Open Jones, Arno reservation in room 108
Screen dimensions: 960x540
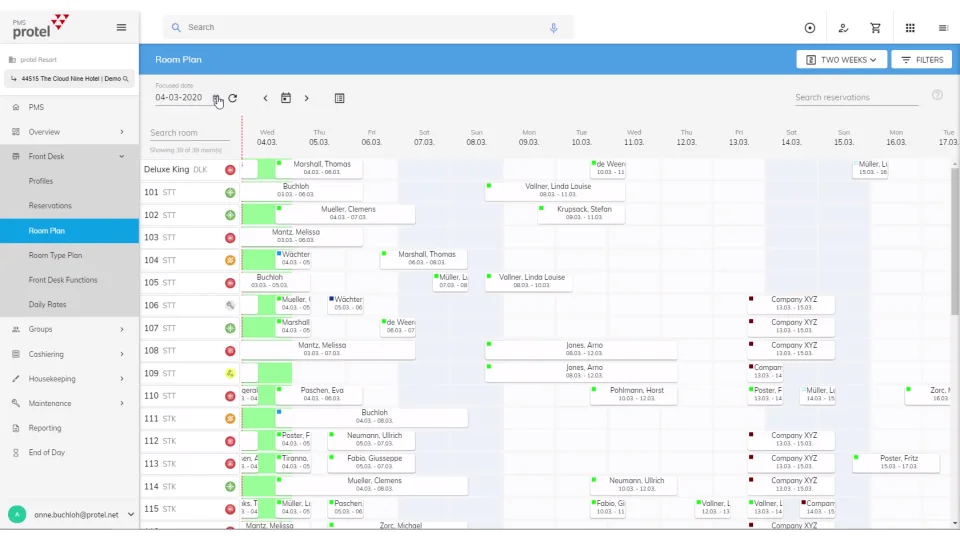tap(583, 349)
